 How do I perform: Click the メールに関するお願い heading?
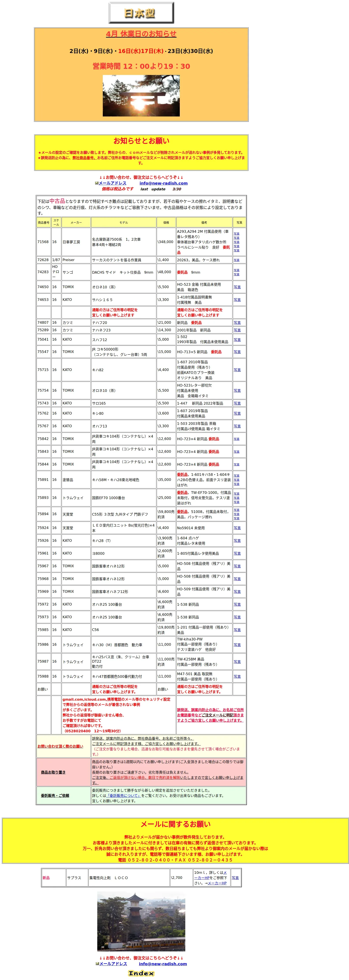[175, 824]
